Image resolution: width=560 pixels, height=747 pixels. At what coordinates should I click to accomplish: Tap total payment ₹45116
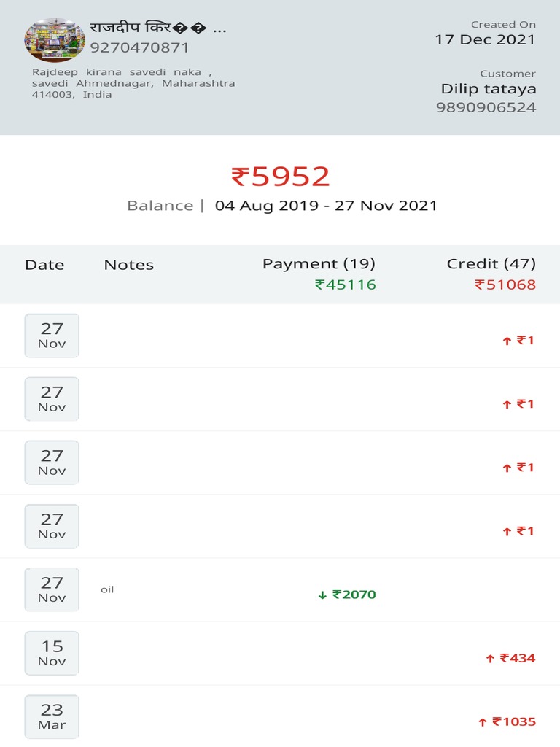[346, 285]
